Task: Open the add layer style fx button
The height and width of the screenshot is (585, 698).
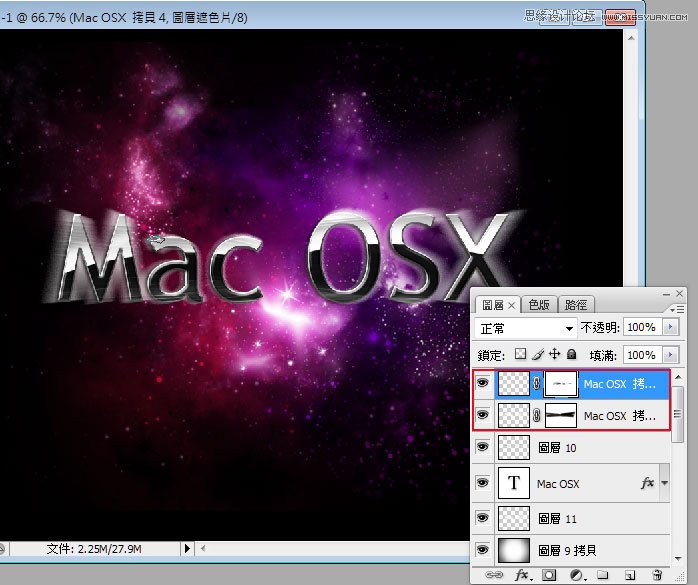Action: click(523, 575)
